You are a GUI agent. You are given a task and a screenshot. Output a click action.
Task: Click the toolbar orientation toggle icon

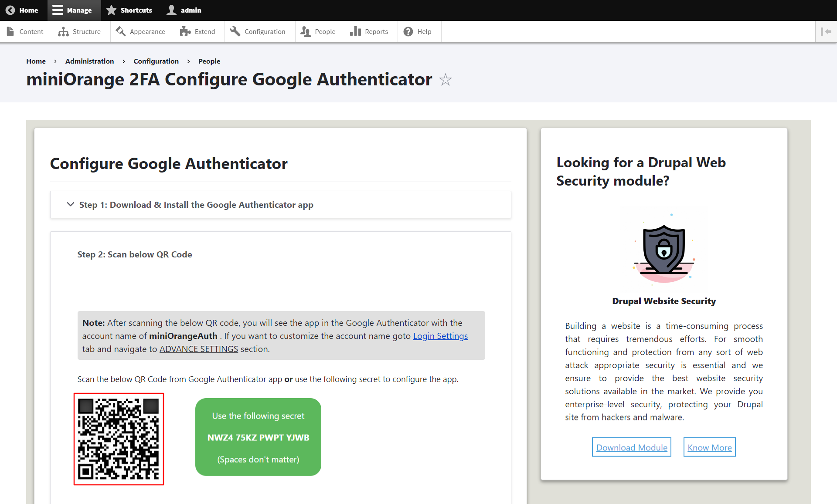(826, 31)
